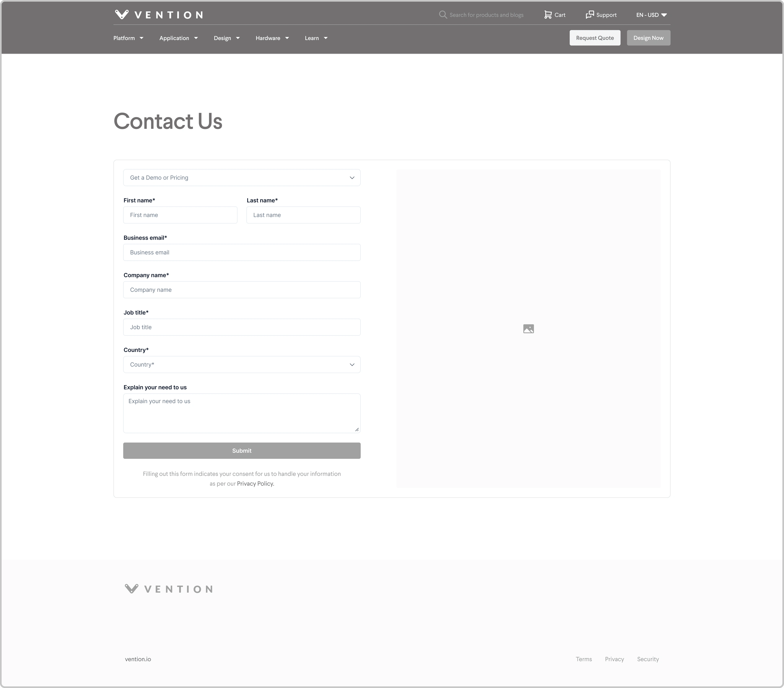Click the Privacy Policy link in form

[255, 483]
